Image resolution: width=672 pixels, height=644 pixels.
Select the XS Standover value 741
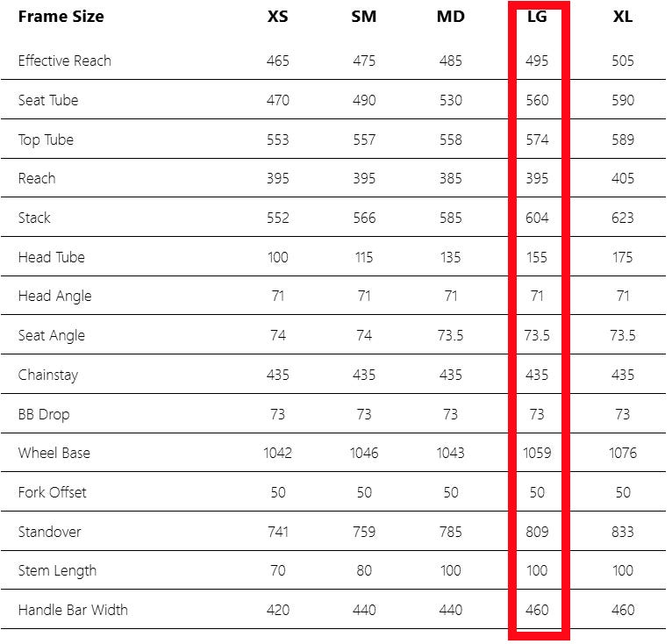pyautogui.click(x=277, y=532)
